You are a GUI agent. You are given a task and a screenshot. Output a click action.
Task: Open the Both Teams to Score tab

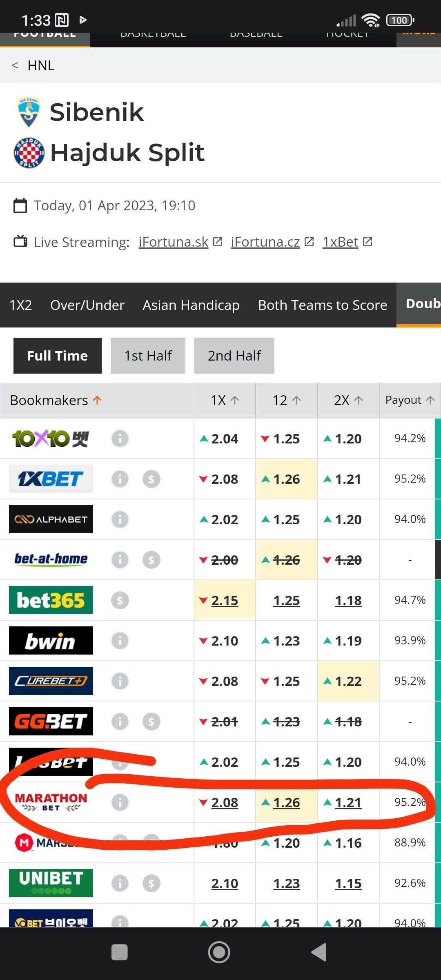(x=322, y=305)
